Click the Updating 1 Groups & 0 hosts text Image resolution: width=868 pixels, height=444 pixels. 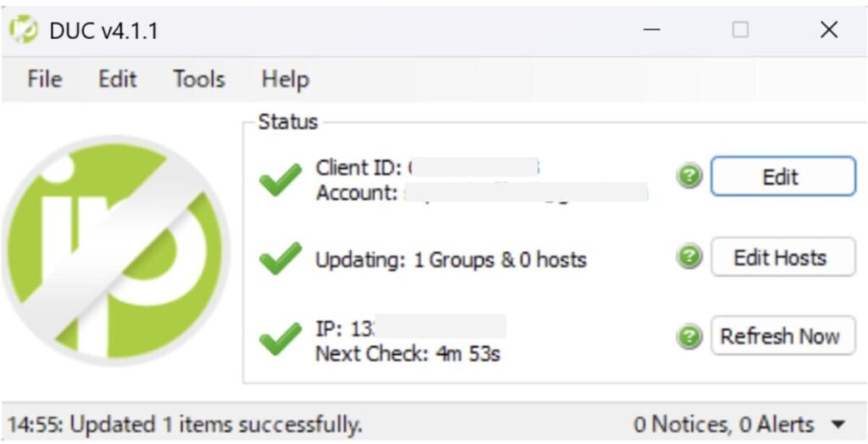click(x=451, y=259)
